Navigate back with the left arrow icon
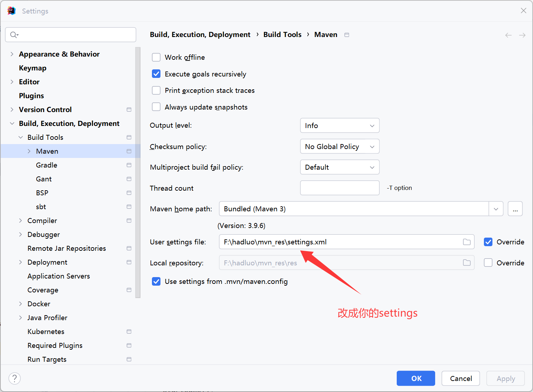Screen dimensions: 533x392 click(508, 35)
